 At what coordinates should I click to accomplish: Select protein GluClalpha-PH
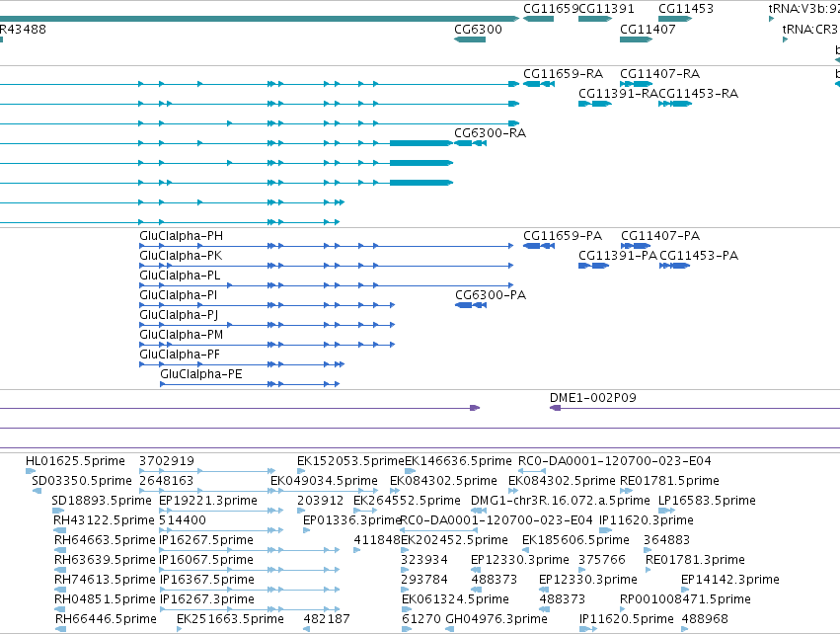(x=181, y=236)
